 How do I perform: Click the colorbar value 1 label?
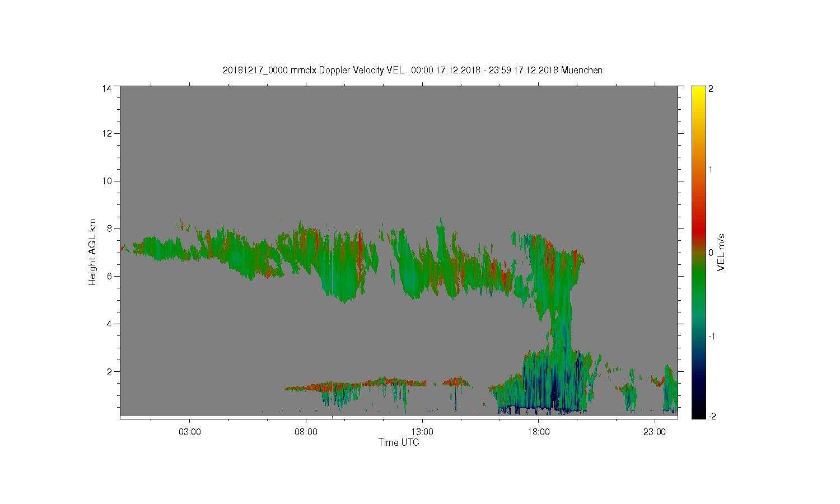(x=711, y=169)
